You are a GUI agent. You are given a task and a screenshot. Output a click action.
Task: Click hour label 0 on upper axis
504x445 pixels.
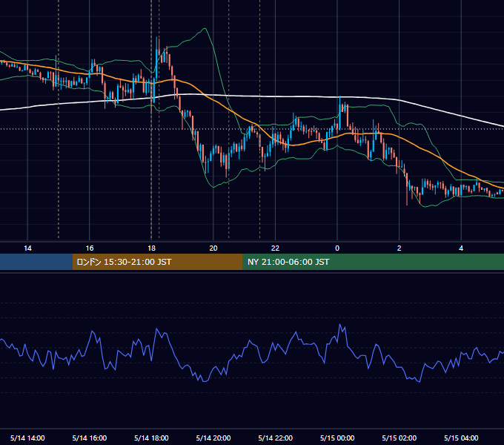point(337,248)
